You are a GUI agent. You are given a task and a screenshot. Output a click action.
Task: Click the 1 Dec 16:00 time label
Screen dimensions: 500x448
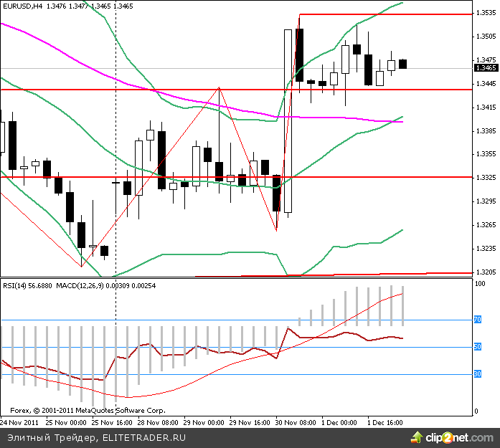click(x=385, y=423)
